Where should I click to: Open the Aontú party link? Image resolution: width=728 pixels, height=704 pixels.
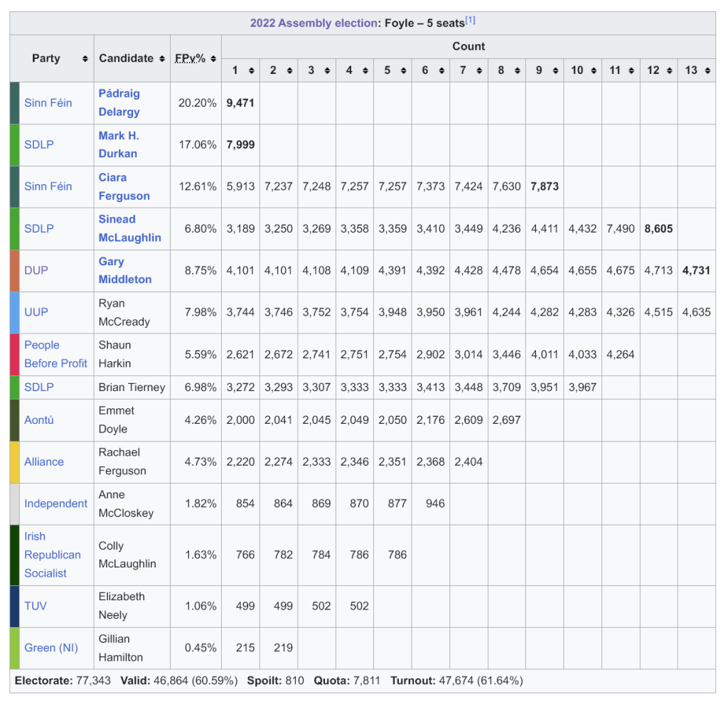pos(39,420)
